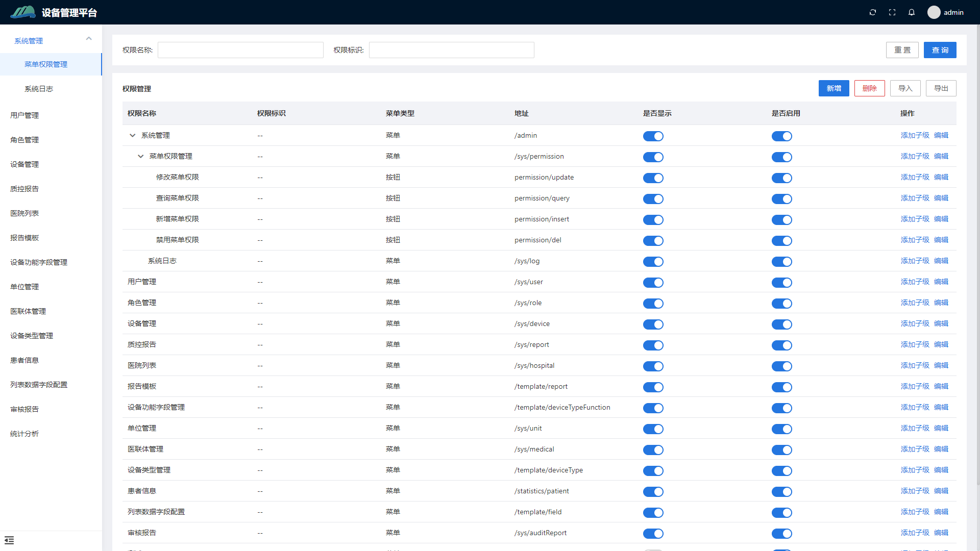Click 添加子级 for 用户管理 row
The width and height of the screenshot is (980, 551).
[x=915, y=282]
